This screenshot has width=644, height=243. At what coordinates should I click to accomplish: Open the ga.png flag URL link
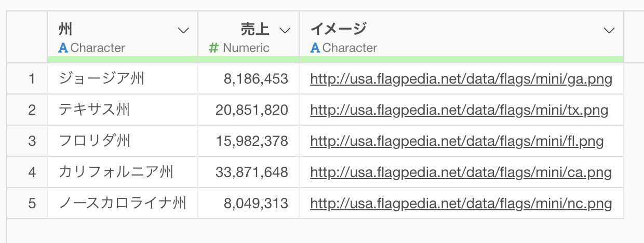461,79
